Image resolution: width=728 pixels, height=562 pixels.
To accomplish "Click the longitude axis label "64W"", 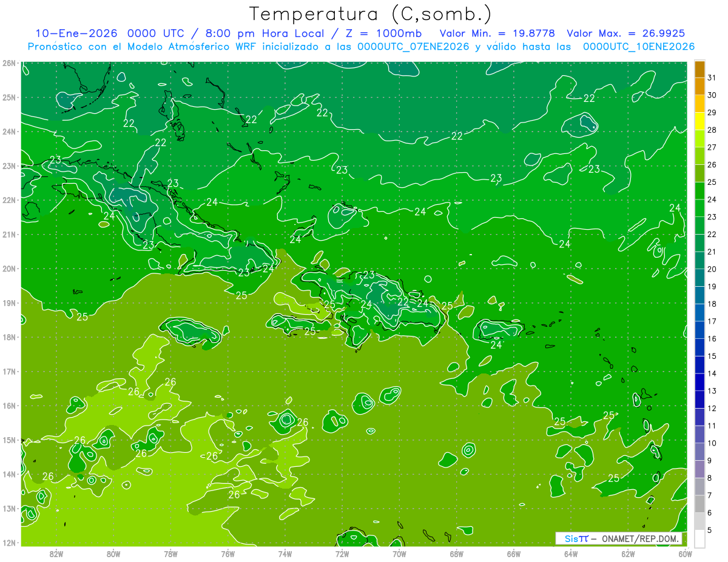I will tap(571, 554).
